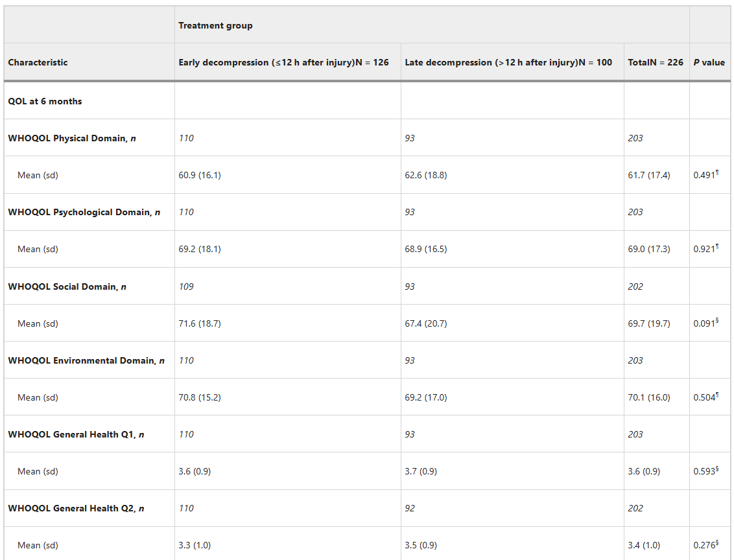This screenshot has width=734, height=560.
Task: Click the 'Late decompression (>12 h after injury)N = 100' header
Action: (508, 63)
